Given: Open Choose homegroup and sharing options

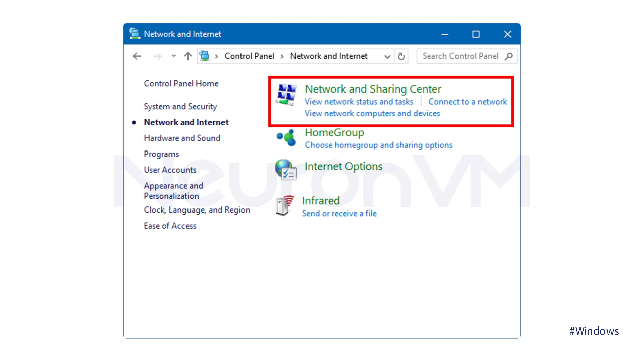Looking at the screenshot, I should point(379,145).
